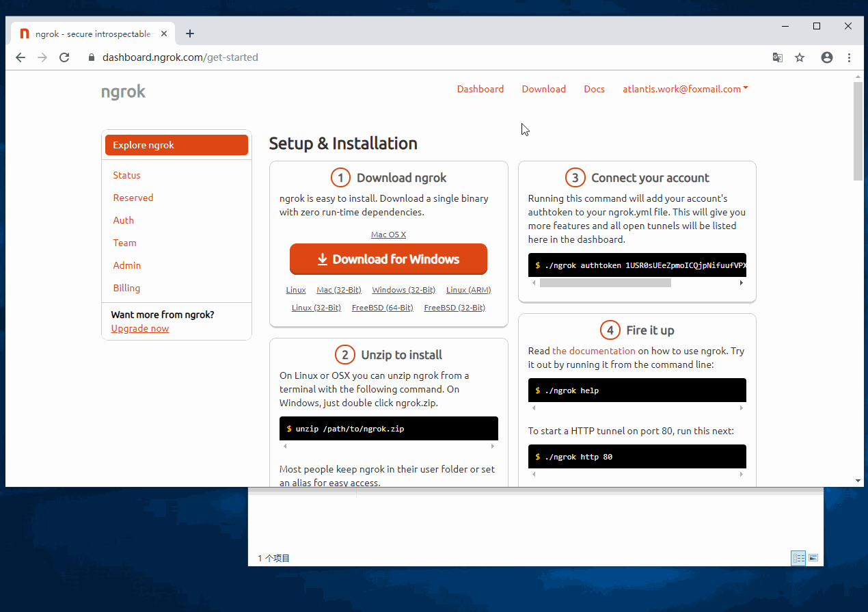
Task: Click the page scrollbar down arrow
Action: pyautogui.click(x=858, y=481)
